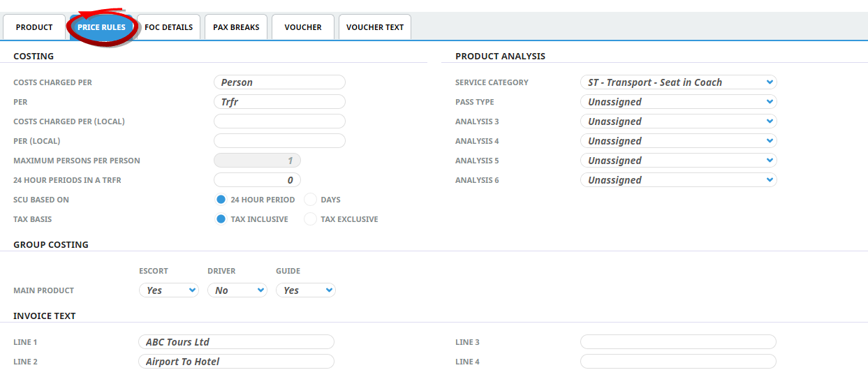Open the Pass Type dropdown
Image resolution: width=868 pixels, height=377 pixels.
[x=678, y=102]
